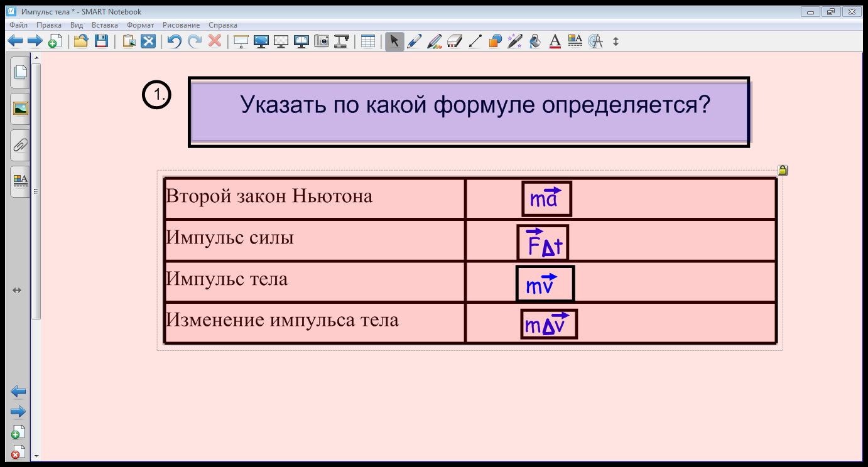Switch to full screen view icon
868x467 pixels.
pos(261,41)
